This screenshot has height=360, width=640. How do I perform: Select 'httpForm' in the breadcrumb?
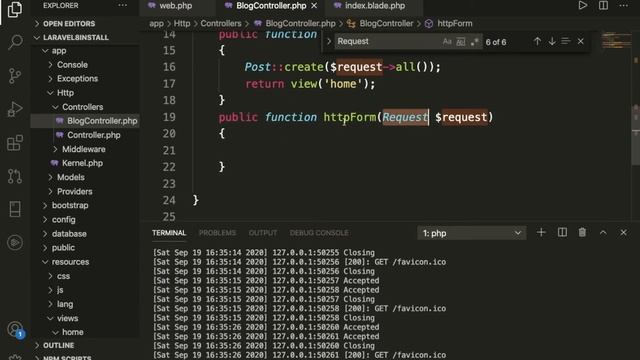(454, 24)
